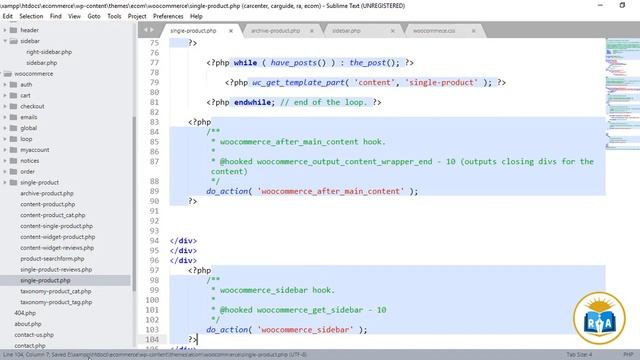Go to next tab with right arrow
The width and height of the screenshot is (640, 360).
152,30
